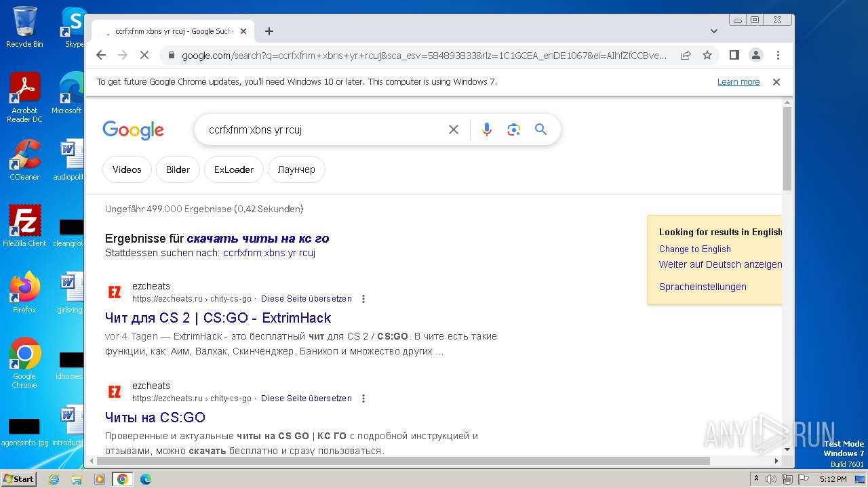Translate first ezcheats result page
Screen dimensions: 868x488
307,299
